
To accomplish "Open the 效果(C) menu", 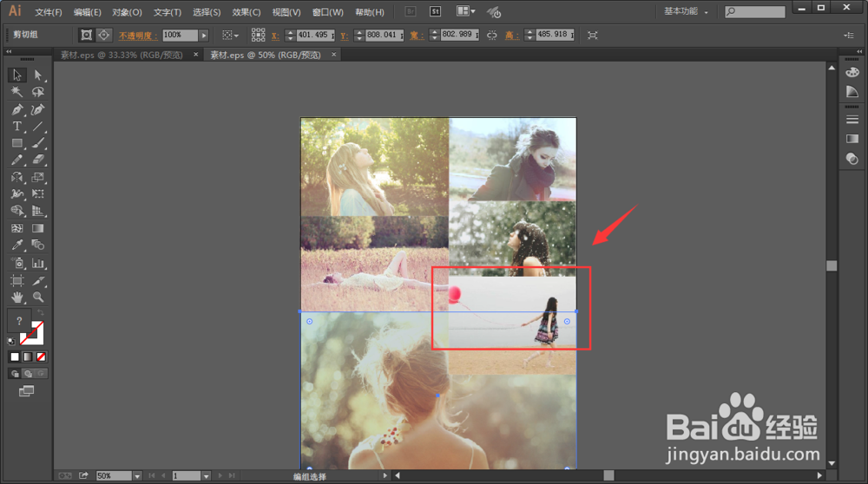I will (x=247, y=12).
